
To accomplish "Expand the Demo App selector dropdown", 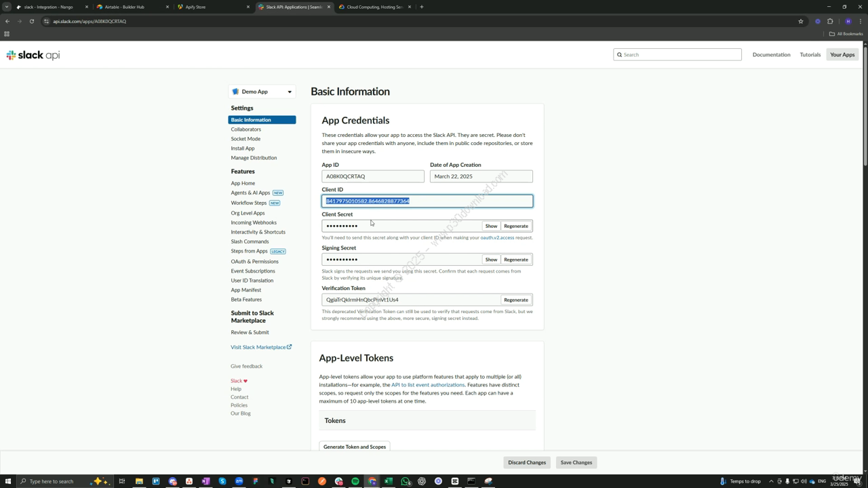I will pyautogui.click(x=262, y=91).
